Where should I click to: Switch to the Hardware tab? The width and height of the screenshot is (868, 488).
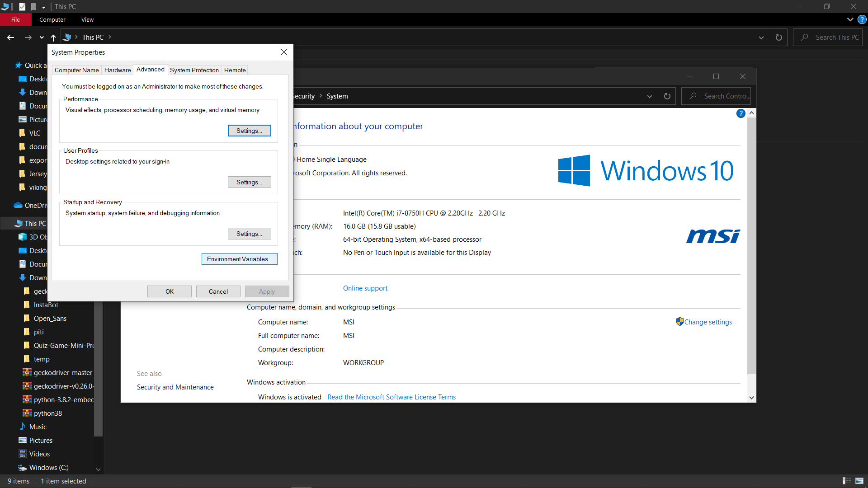[x=117, y=70]
